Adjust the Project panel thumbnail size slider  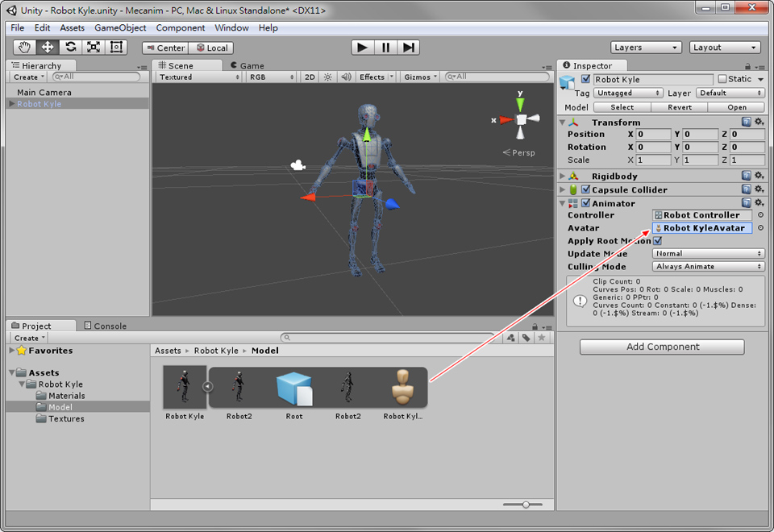525,504
